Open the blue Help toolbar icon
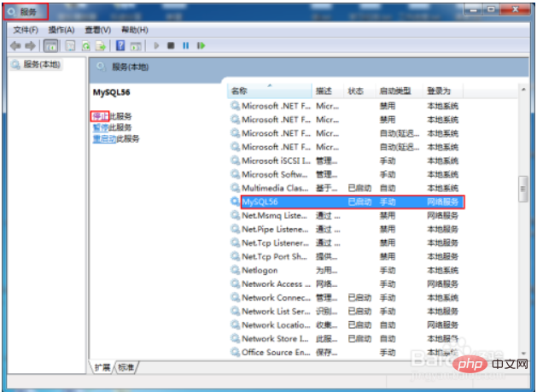 tap(121, 45)
